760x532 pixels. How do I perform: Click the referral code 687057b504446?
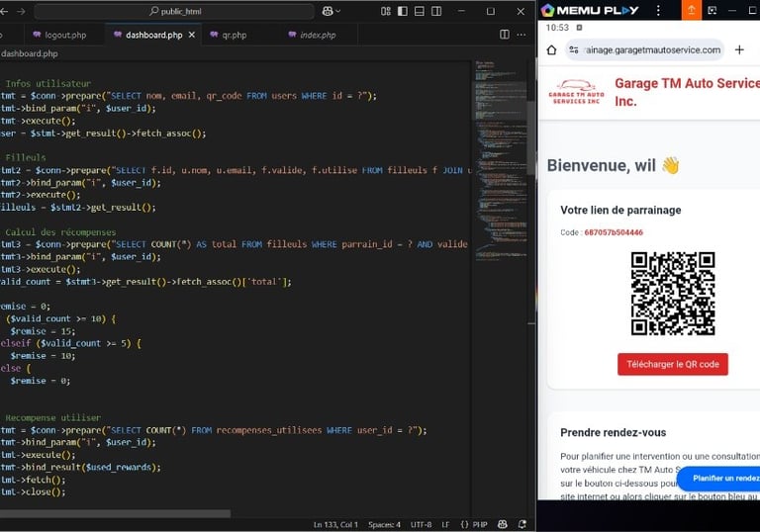click(614, 232)
